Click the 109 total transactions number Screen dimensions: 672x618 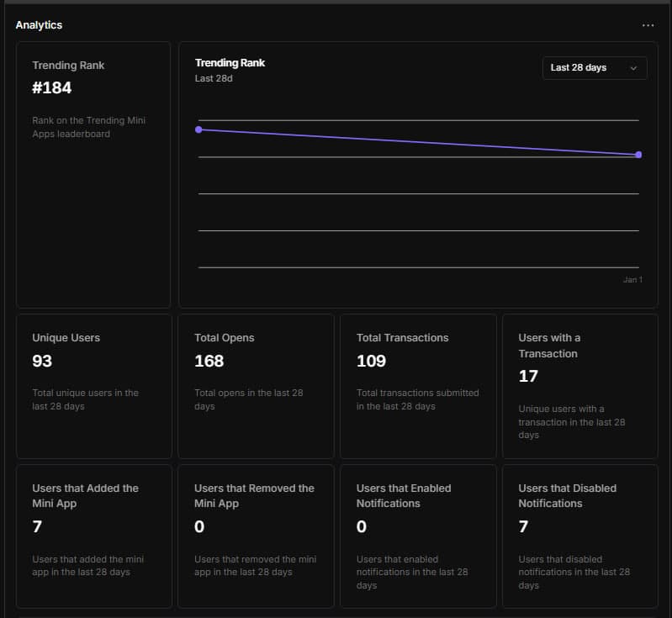pyautogui.click(x=371, y=361)
